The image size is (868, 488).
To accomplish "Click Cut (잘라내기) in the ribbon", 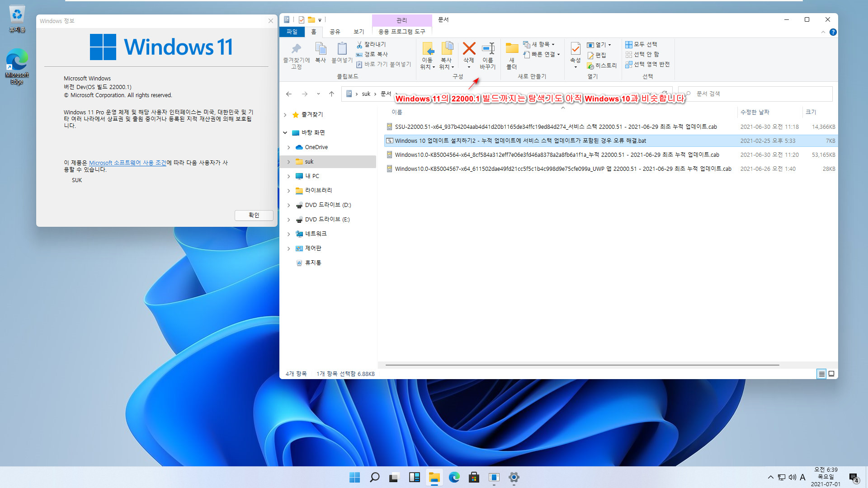I will 371,44.
